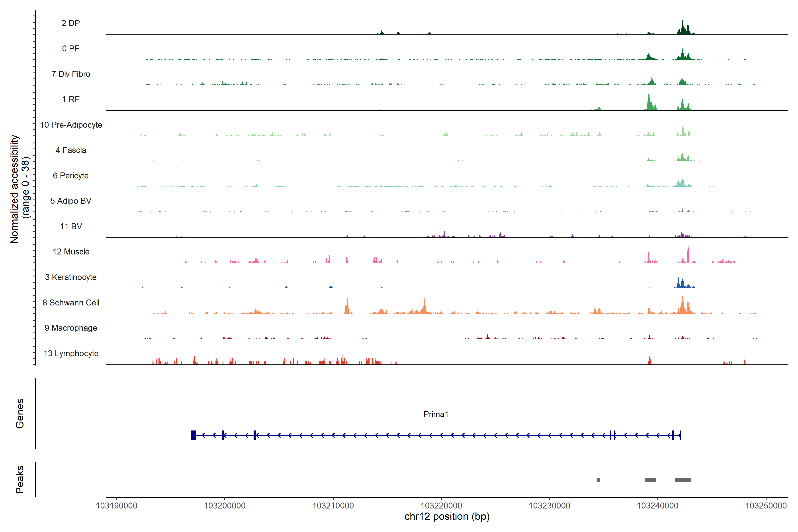
Task: Click the 8 Schwann Cell label
Action: (x=71, y=303)
